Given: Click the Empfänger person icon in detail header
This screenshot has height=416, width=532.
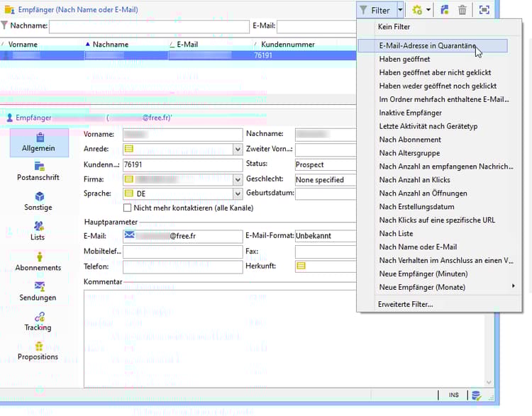Looking at the screenshot, I should [9, 118].
